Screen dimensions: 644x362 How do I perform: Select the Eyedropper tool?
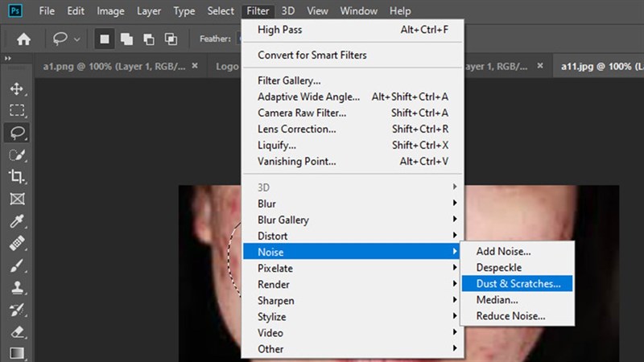click(17, 221)
